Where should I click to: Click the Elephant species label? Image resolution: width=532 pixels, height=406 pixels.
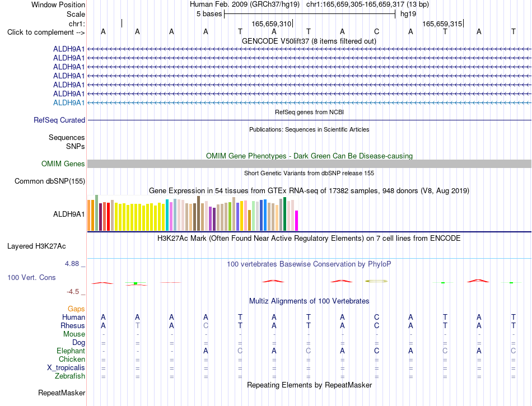point(71,351)
